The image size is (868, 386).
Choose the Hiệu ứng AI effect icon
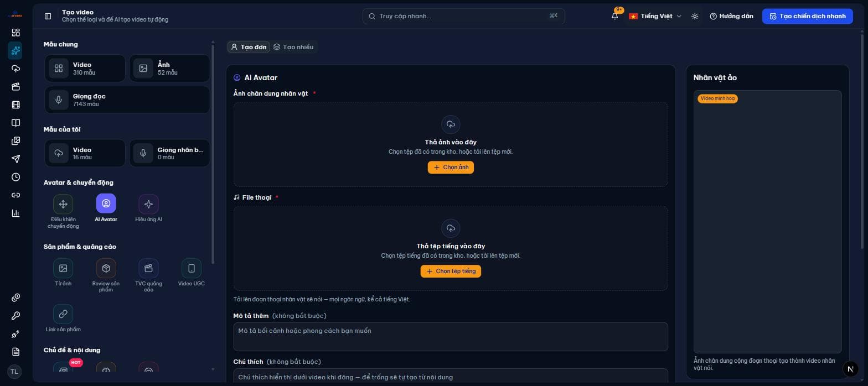pyautogui.click(x=148, y=204)
